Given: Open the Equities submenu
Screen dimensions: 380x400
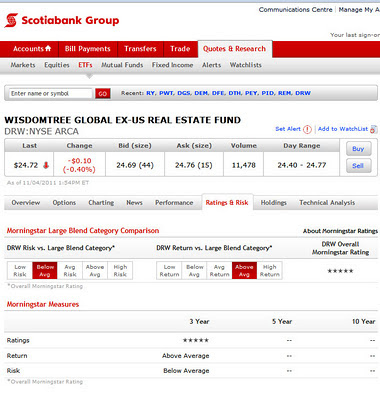Looking at the screenshot, I should tap(57, 65).
